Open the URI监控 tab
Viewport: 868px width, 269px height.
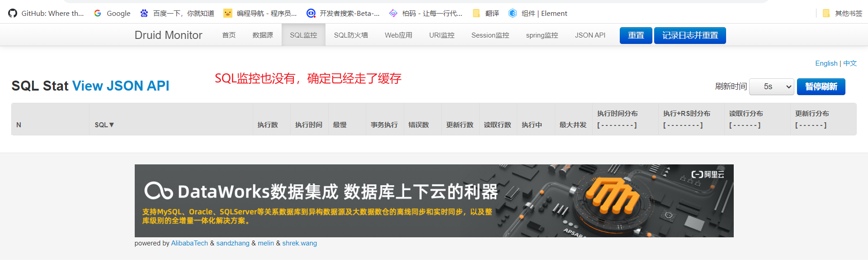tap(442, 35)
